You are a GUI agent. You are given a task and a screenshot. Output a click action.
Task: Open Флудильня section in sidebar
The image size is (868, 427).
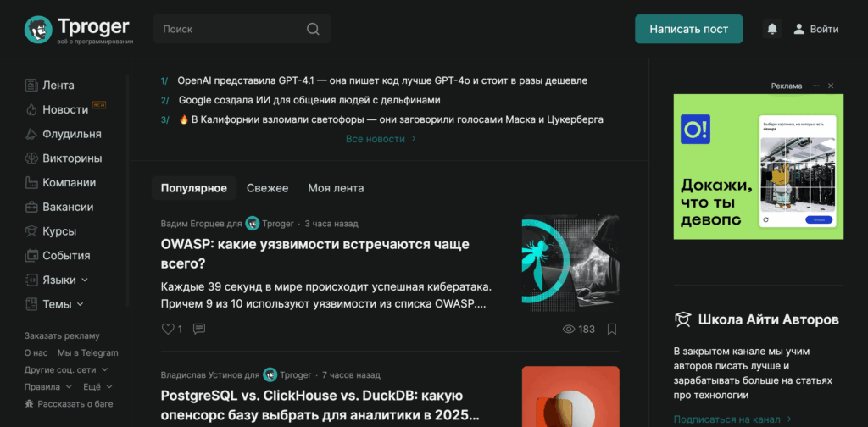click(x=71, y=134)
